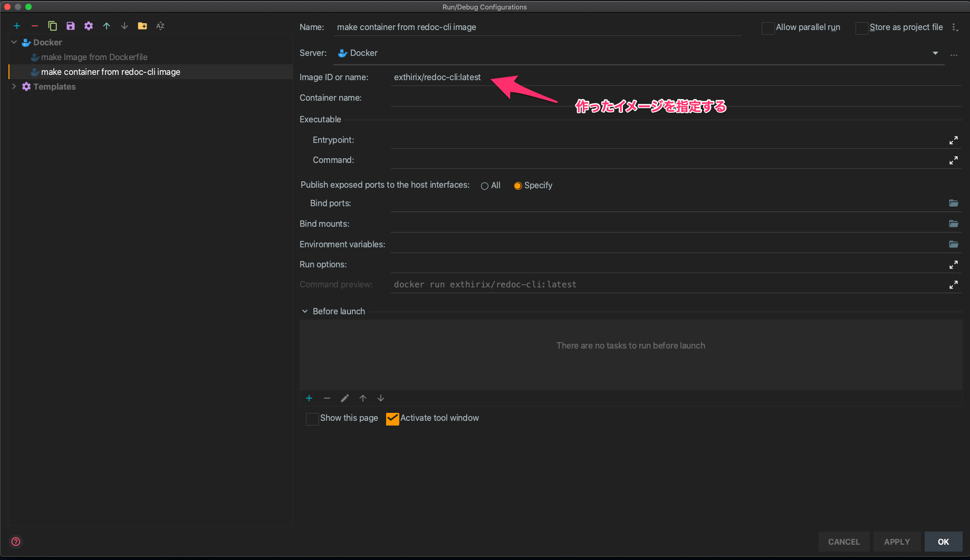Image resolution: width=970 pixels, height=560 pixels.
Task: Focus the Name input field
Action: click(x=537, y=27)
